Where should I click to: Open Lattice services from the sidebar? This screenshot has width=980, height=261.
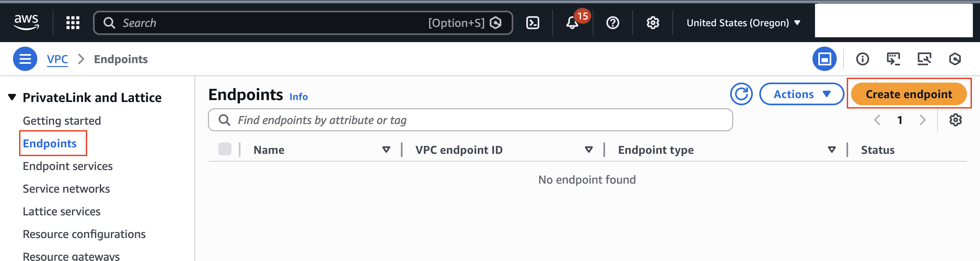[x=61, y=211]
